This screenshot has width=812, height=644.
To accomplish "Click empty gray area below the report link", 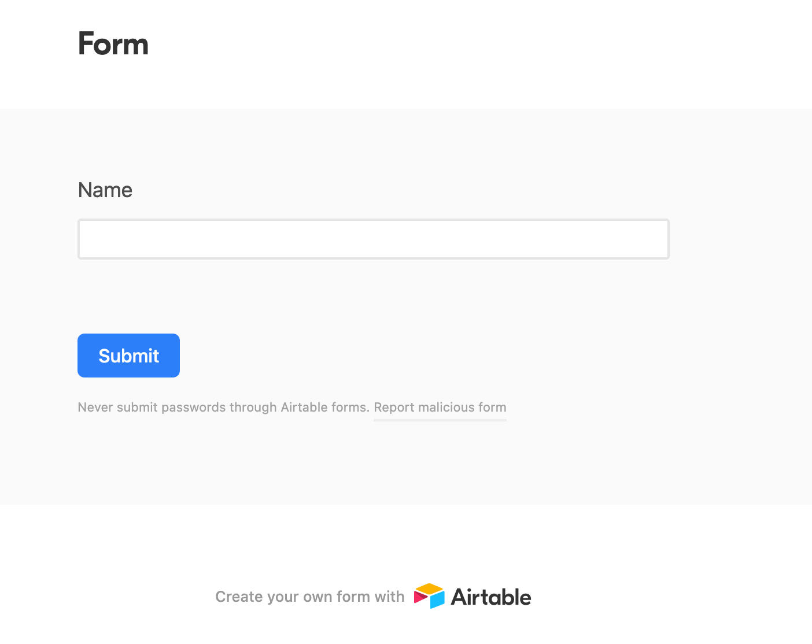I will point(405,462).
